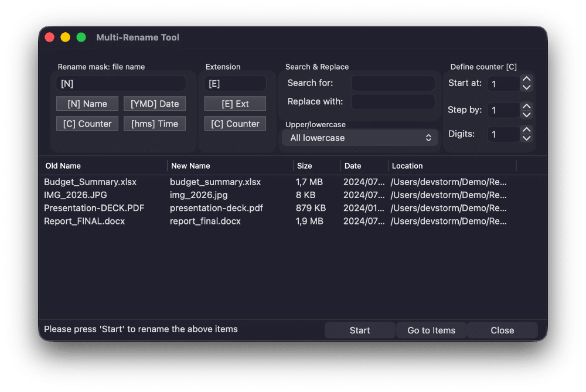
Task: Dismiss the dialog with the Close button
Action: pyautogui.click(x=502, y=330)
